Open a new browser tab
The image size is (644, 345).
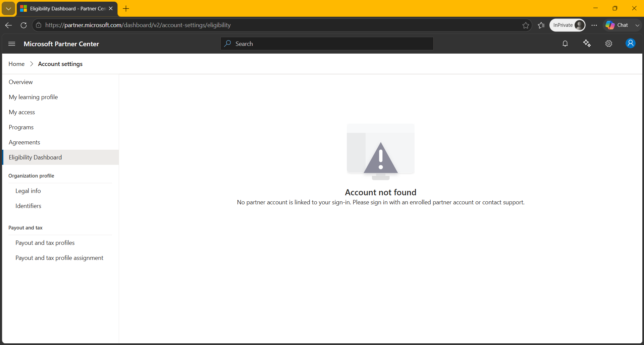(126, 9)
